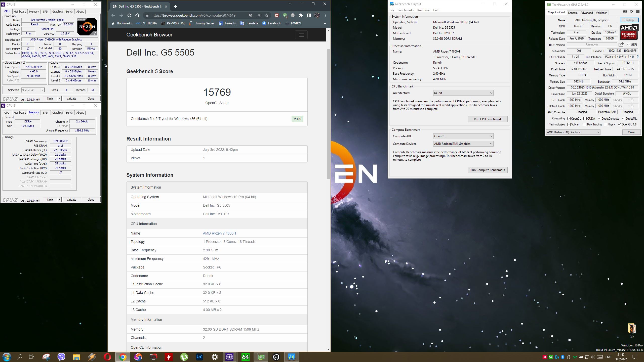Reload the Geekbench page in Chrome
This screenshot has width=644, height=362.
pos(129,15)
